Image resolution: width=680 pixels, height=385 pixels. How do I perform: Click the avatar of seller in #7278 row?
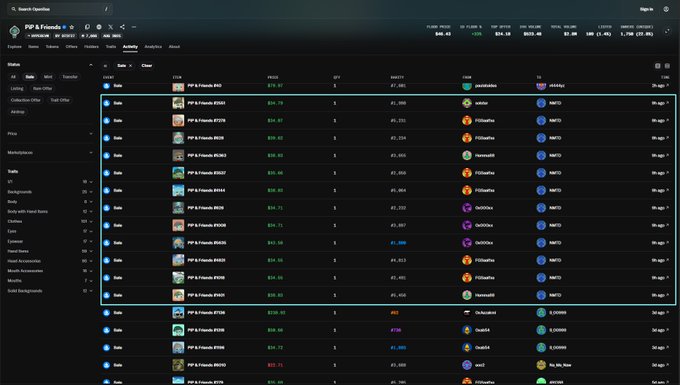467,121
